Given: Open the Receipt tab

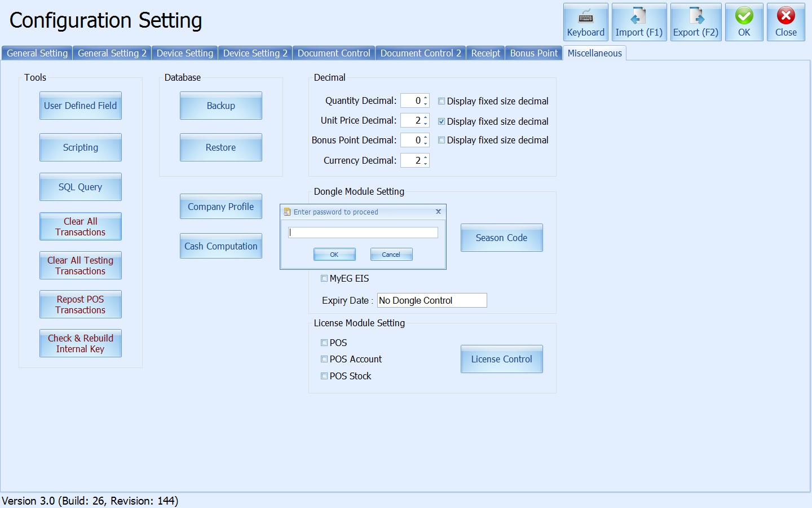Looking at the screenshot, I should click(486, 53).
